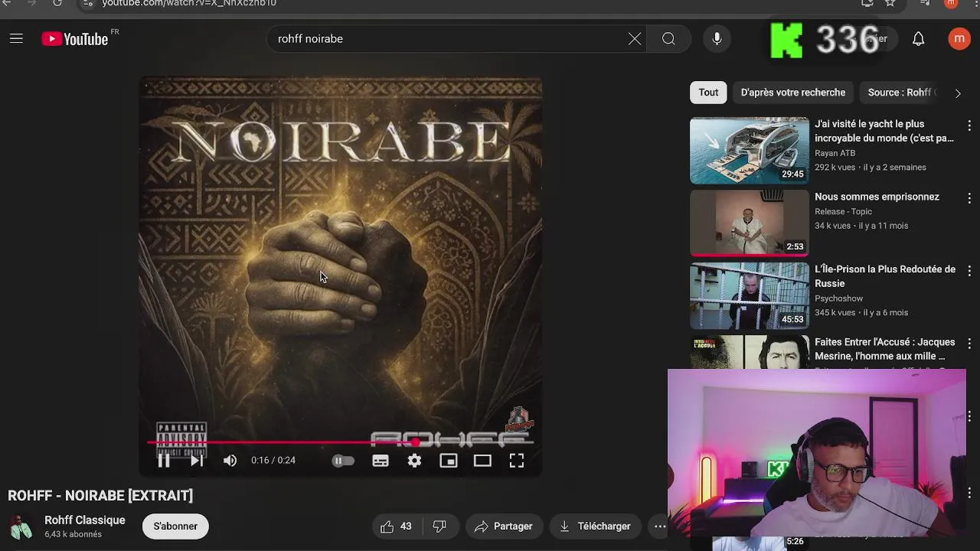Select the Tout filter chip

708,93
